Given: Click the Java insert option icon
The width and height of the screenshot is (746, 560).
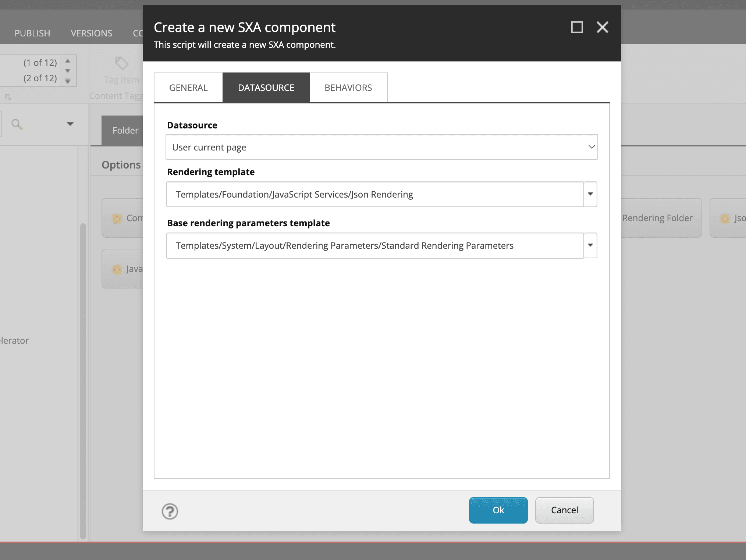Looking at the screenshot, I should [x=117, y=269].
